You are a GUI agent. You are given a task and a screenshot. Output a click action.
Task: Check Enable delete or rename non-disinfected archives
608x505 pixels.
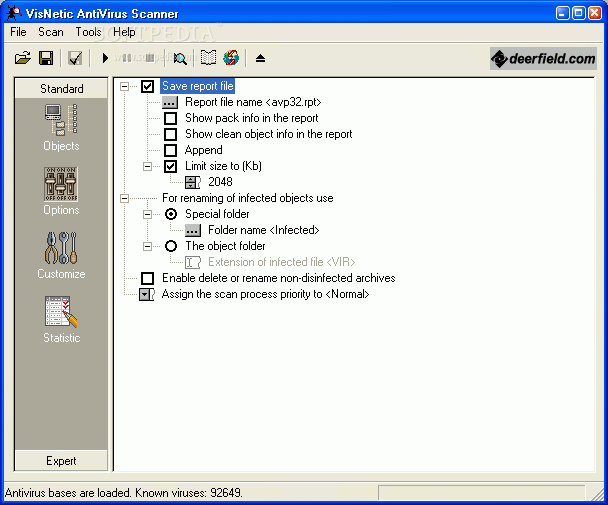tap(147, 278)
